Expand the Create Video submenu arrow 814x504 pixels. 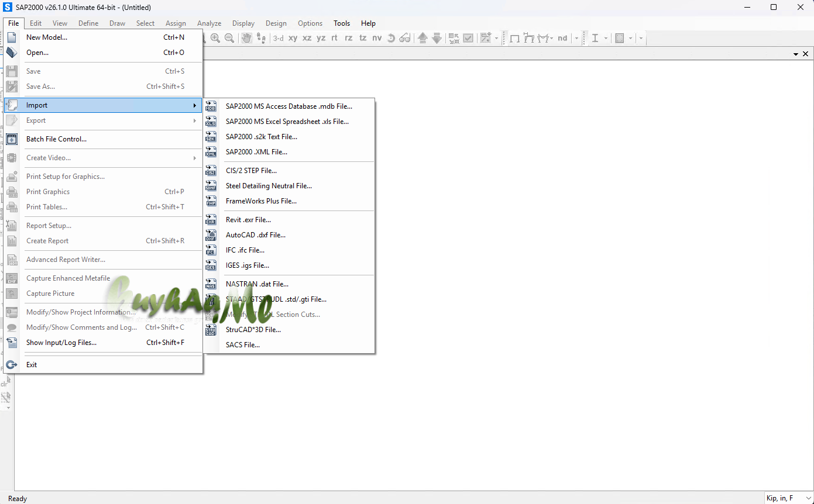[195, 158]
